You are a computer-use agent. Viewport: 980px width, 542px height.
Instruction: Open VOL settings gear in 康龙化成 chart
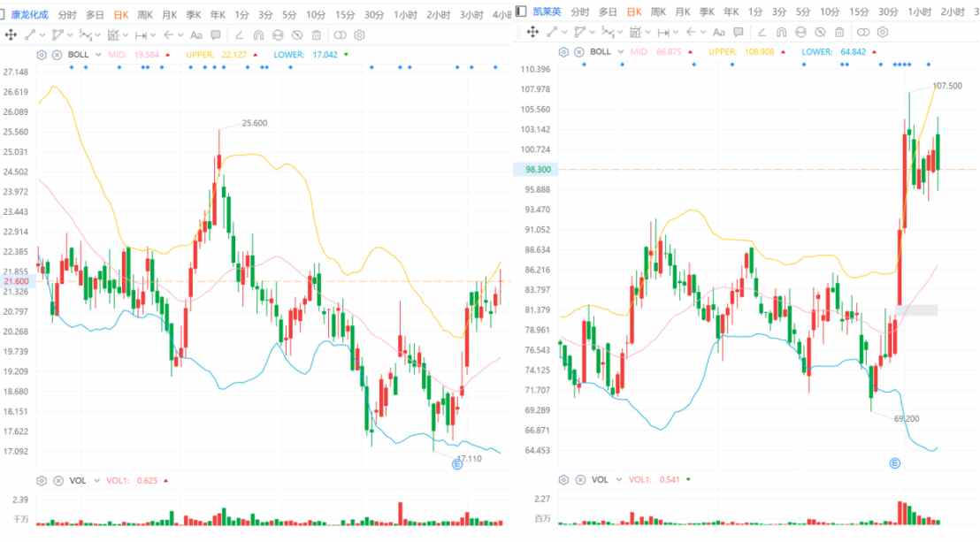[42, 481]
